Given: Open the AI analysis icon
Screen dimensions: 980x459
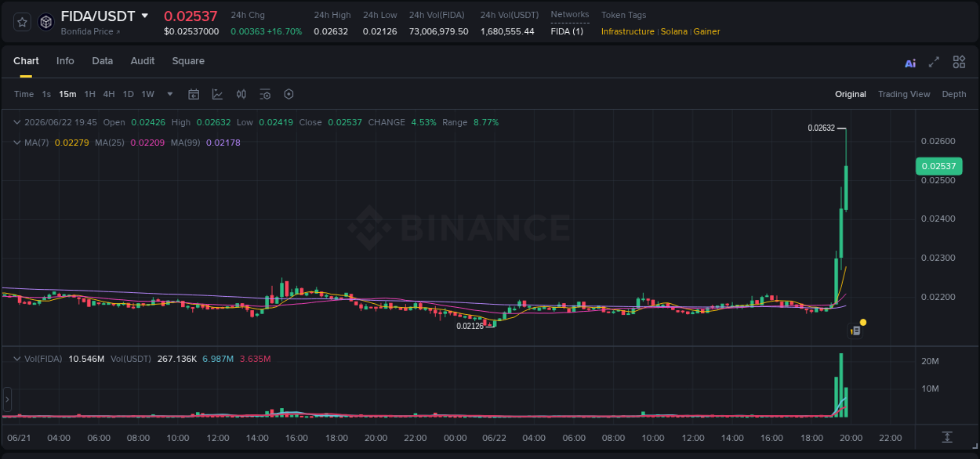Looking at the screenshot, I should point(910,63).
